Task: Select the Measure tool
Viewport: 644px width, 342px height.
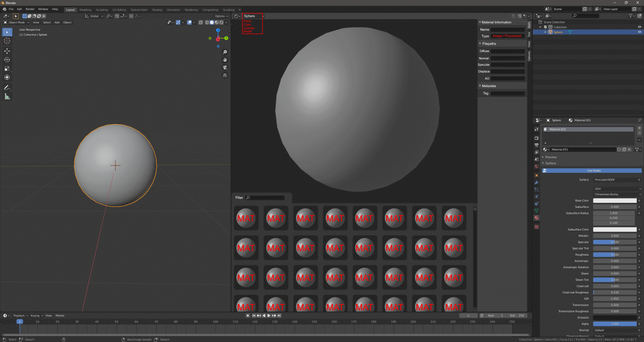Action: coord(7,96)
